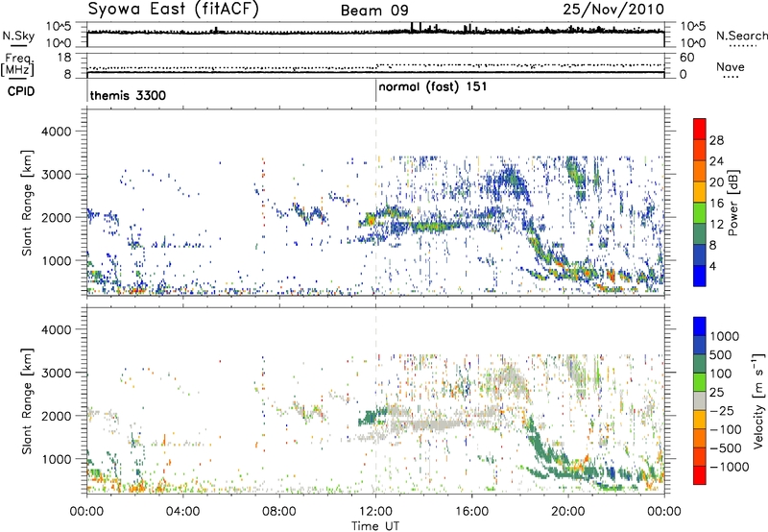Screen dimensions: 768x532
Task: Click the '2000' tick in velocity panel
Action: [56, 416]
